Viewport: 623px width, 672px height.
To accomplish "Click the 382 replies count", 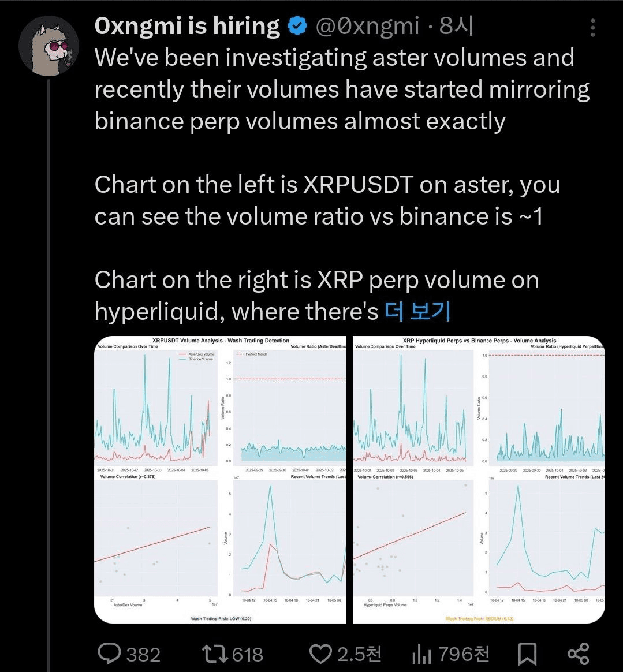I will [x=143, y=654].
